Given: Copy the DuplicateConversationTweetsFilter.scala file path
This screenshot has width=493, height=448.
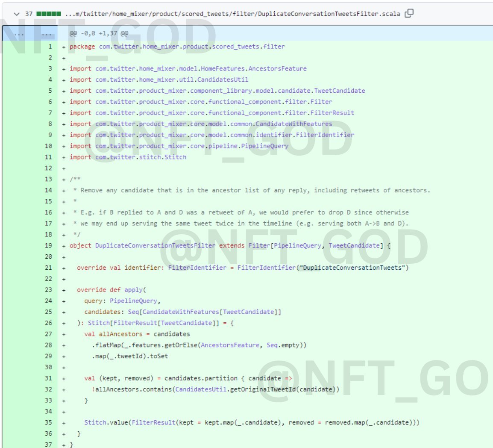Looking at the screenshot, I should [x=409, y=13].
